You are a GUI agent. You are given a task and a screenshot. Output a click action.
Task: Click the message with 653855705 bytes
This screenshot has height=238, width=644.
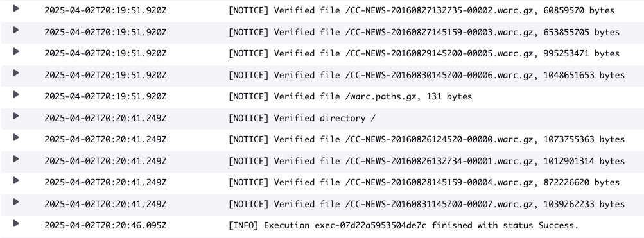pyautogui.click(x=424, y=32)
